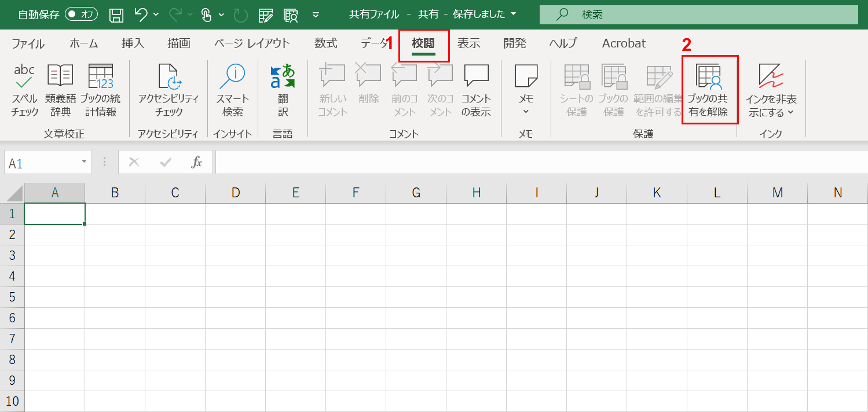
Task: Click シートの保護 protect sheet
Action: tap(577, 90)
